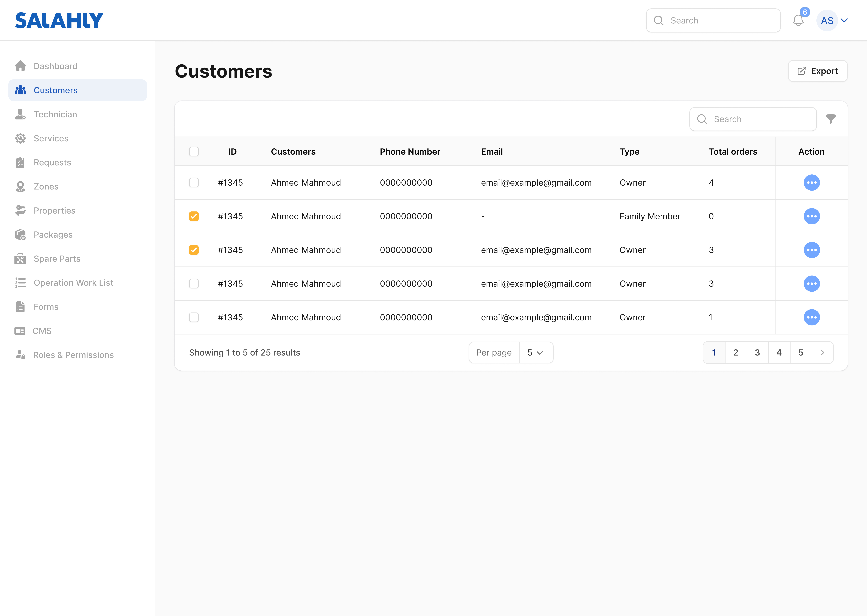Image resolution: width=867 pixels, height=616 pixels.
Task: Click the Packages box icon
Action: [20, 235]
